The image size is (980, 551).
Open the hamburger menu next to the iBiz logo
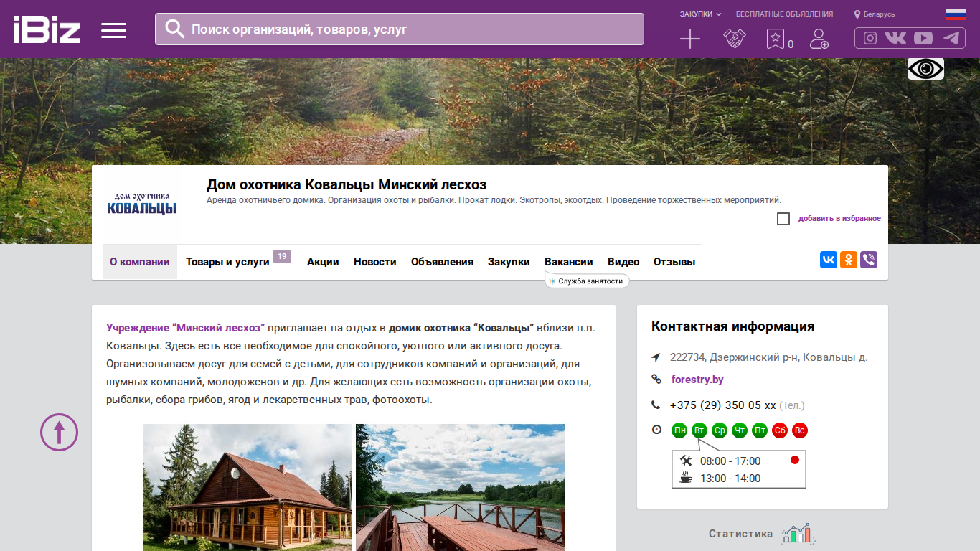pos(113,30)
